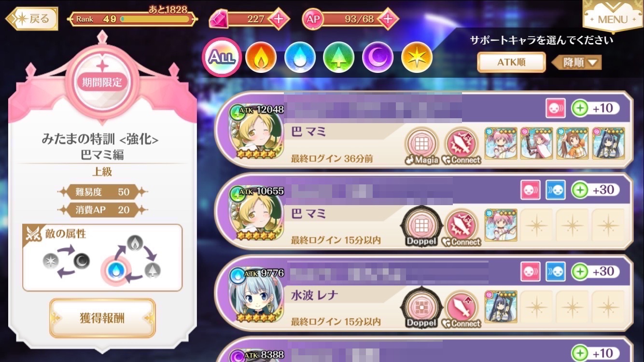Tap the plus icon beside gem count
This screenshot has width=644, height=362.
(279, 19)
